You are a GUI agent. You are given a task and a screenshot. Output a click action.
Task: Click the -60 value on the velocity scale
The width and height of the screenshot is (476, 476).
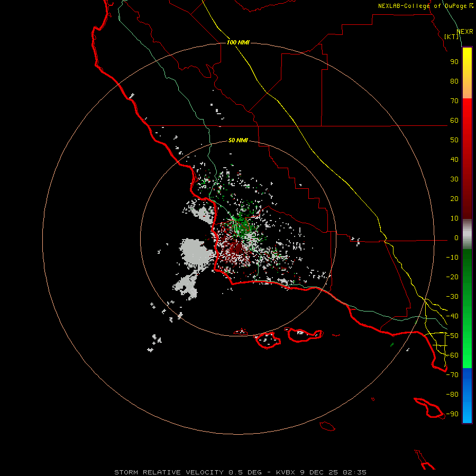click(452, 355)
